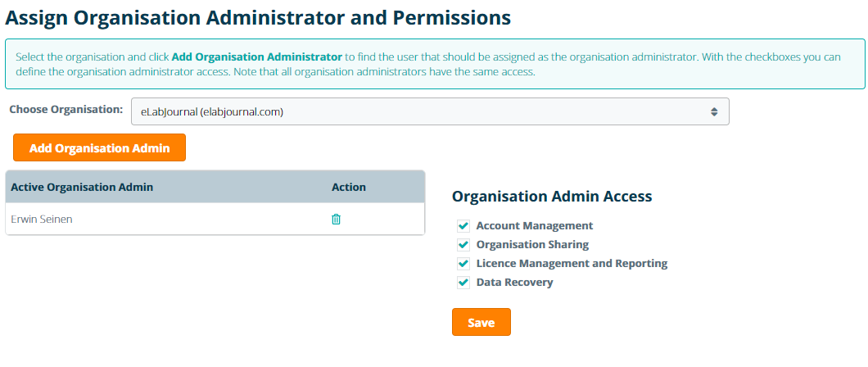The width and height of the screenshot is (868, 367).
Task: Click the Organisation Sharing label text
Action: click(x=532, y=244)
